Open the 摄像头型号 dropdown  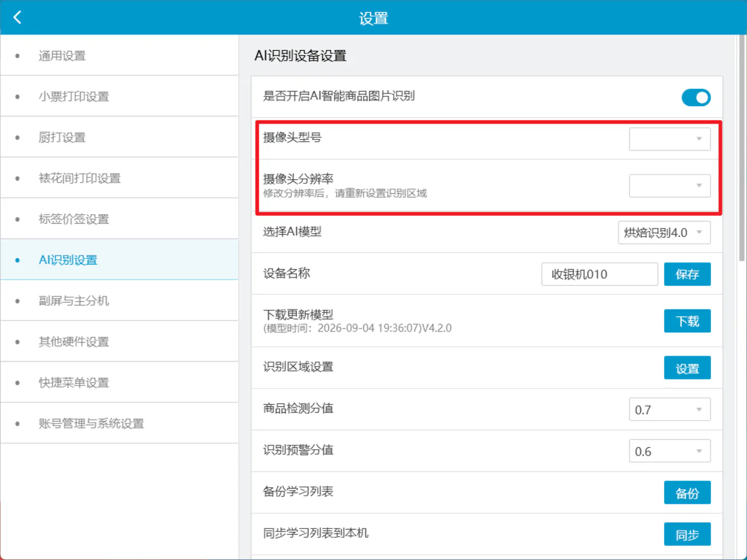click(x=669, y=139)
